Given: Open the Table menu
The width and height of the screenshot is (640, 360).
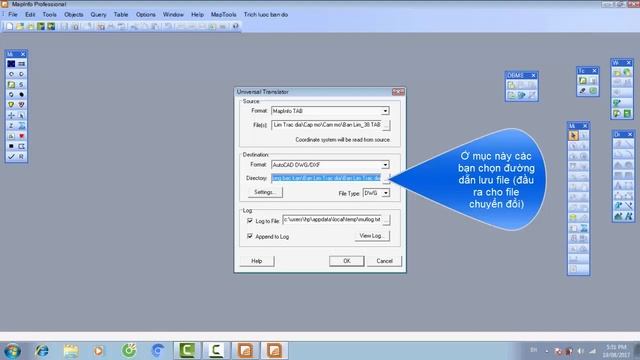Looking at the screenshot, I should pos(120,14).
